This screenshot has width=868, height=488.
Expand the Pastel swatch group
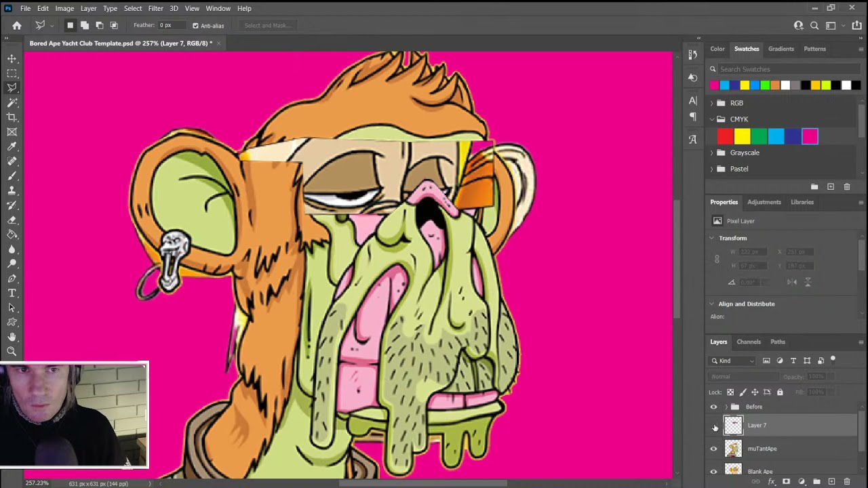point(712,169)
